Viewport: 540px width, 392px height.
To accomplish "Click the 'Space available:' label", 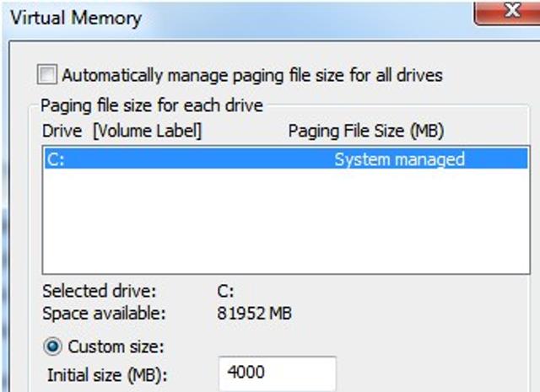I will 104,314.
